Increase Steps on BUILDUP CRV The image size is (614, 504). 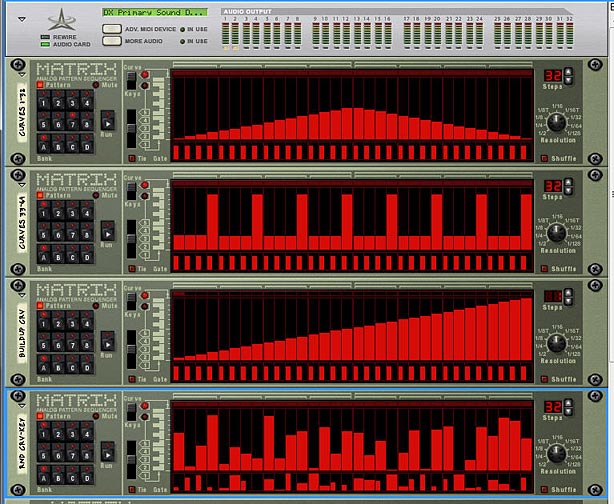pyautogui.click(x=569, y=293)
